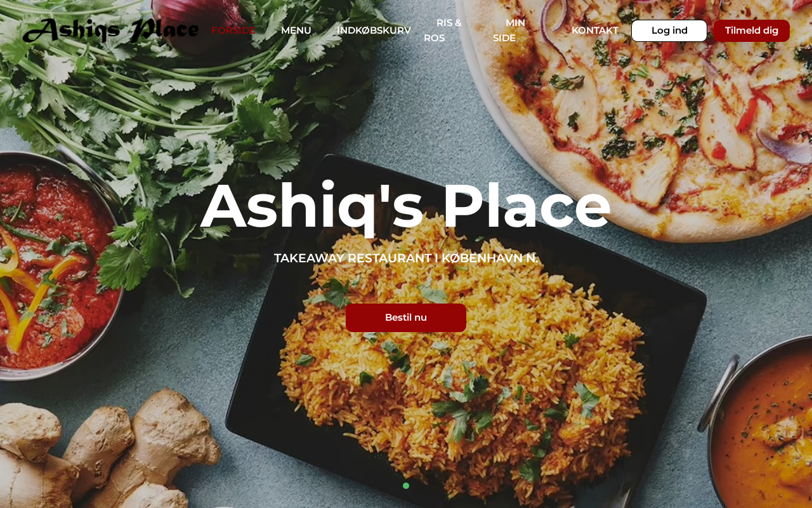Select the green carousel slide dot
Image resolution: width=812 pixels, height=508 pixels.
click(406, 486)
